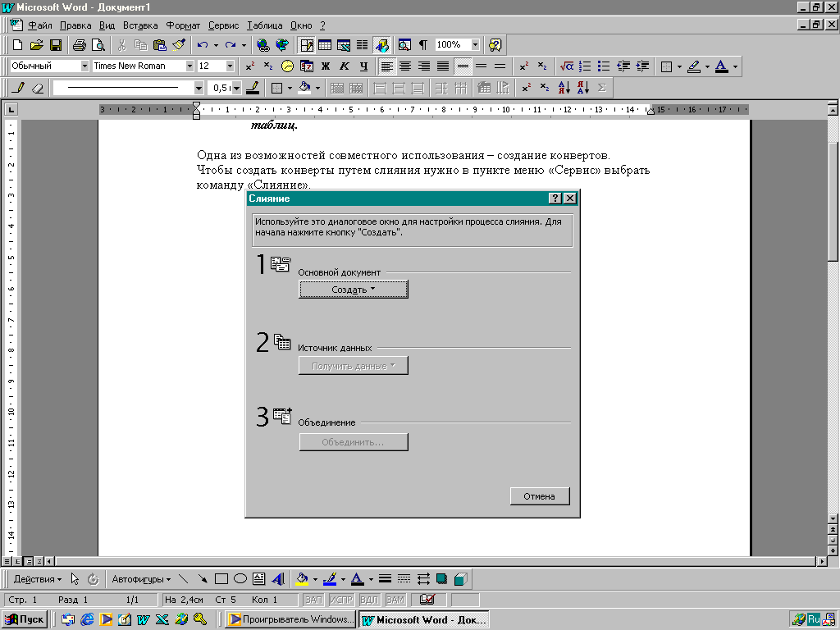
Task: Open the Times New Roman font list
Action: 189,66
